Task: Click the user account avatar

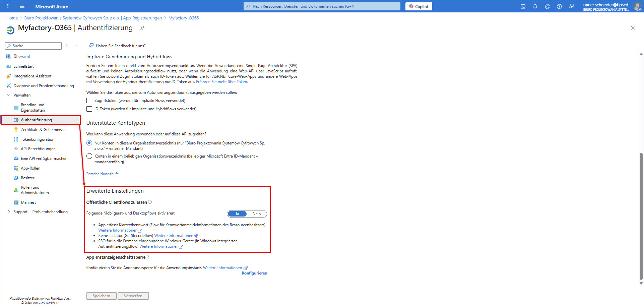Action: 638,7
